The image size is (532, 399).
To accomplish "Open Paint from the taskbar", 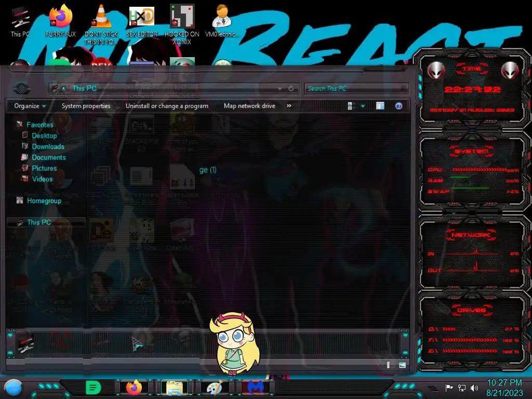I will point(215,388).
